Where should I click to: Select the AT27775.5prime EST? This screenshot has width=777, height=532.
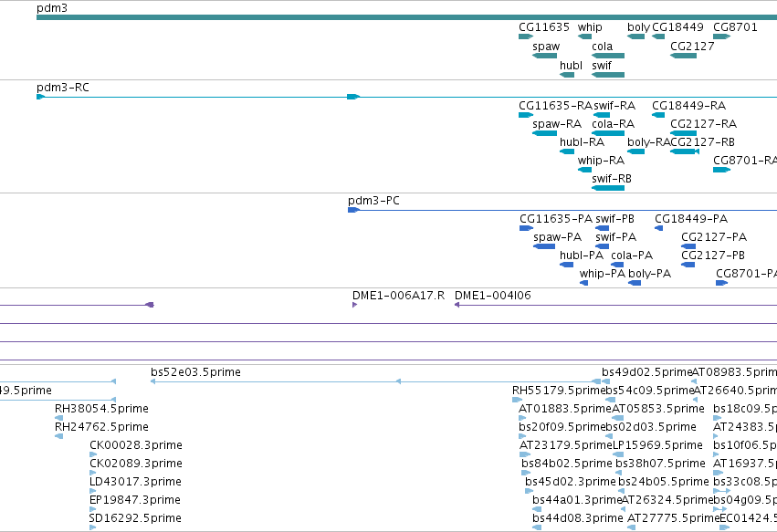(631, 527)
